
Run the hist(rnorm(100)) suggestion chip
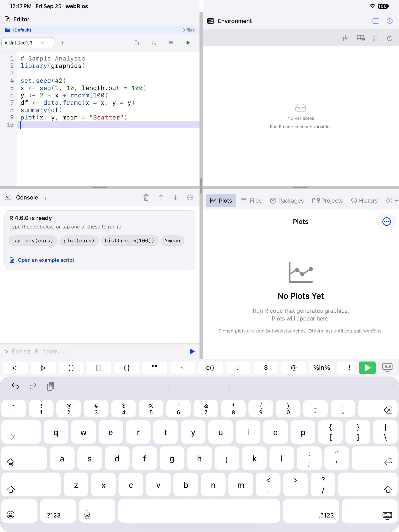[130, 241]
